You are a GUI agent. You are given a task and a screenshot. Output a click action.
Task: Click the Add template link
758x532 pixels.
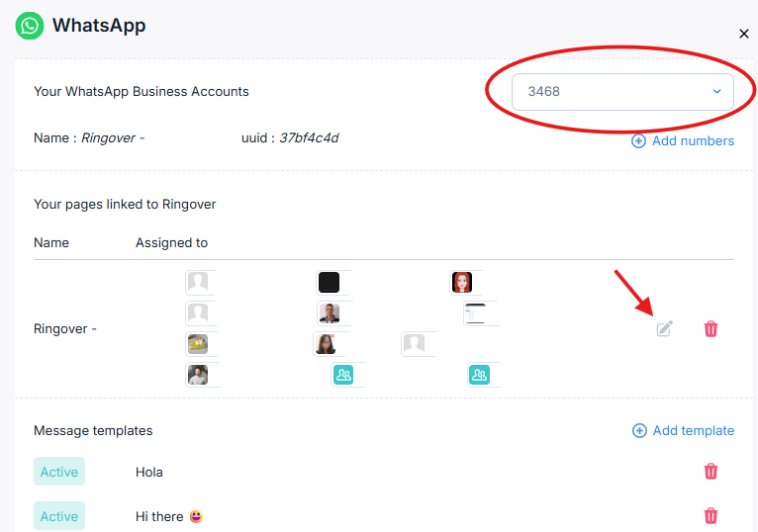(x=694, y=430)
